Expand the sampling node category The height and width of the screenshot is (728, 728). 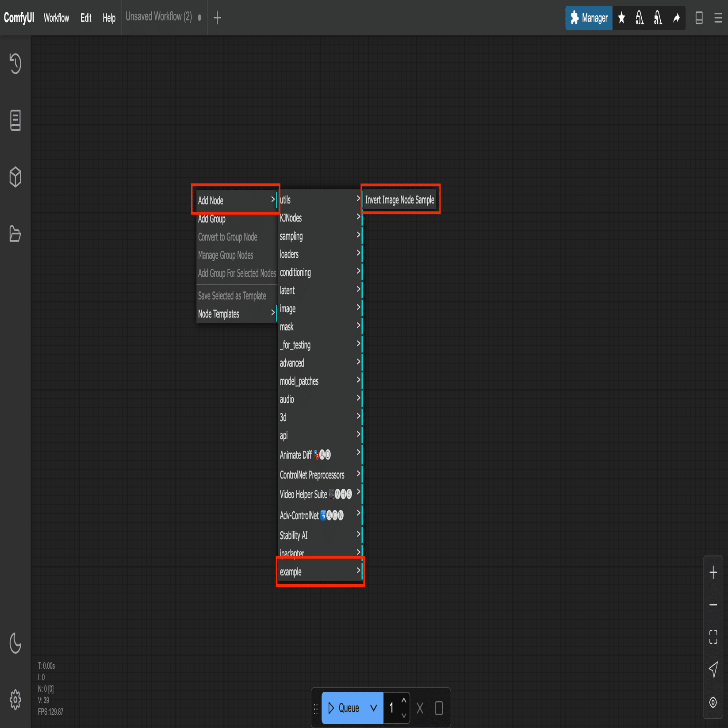(320, 236)
